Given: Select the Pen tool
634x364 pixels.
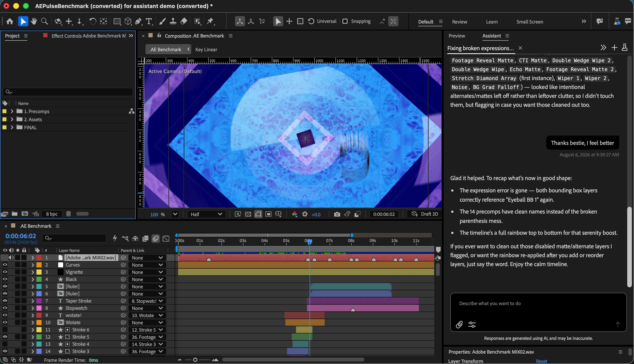Looking at the screenshot, I should tap(138, 21).
